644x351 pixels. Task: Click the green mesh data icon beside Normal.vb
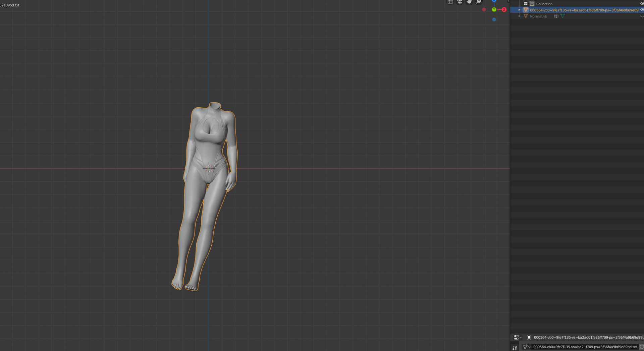562,16
